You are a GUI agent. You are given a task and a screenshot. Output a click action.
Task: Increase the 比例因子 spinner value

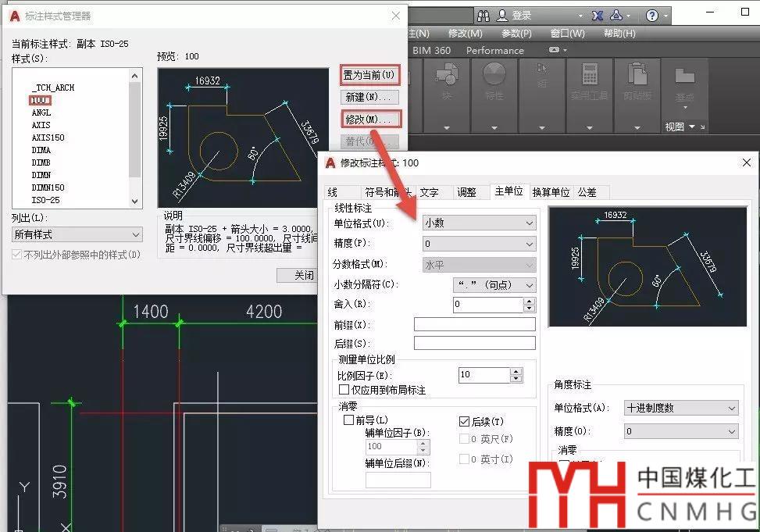click(x=516, y=371)
